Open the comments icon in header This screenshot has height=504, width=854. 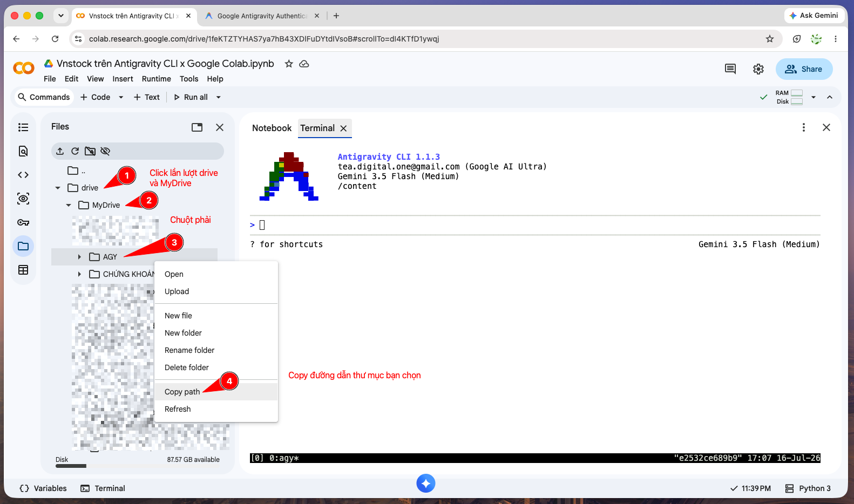coord(730,69)
